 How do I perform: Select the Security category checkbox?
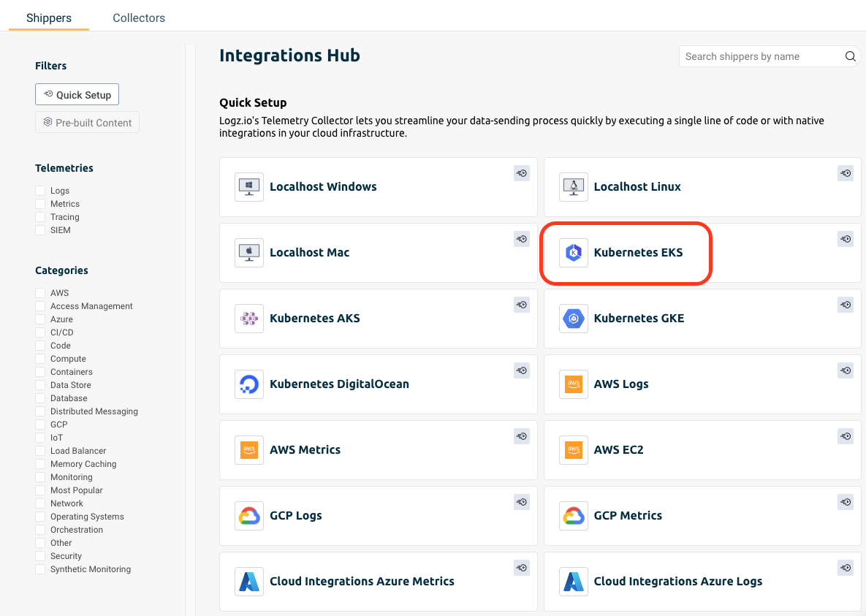40,556
